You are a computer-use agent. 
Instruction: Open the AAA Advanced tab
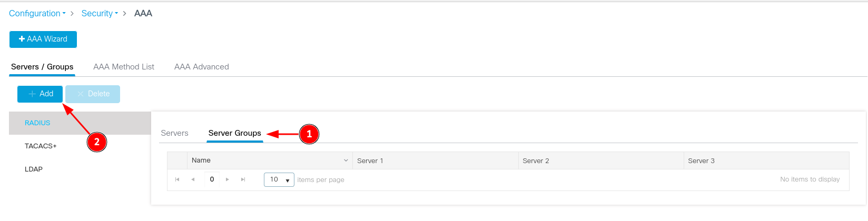202,67
